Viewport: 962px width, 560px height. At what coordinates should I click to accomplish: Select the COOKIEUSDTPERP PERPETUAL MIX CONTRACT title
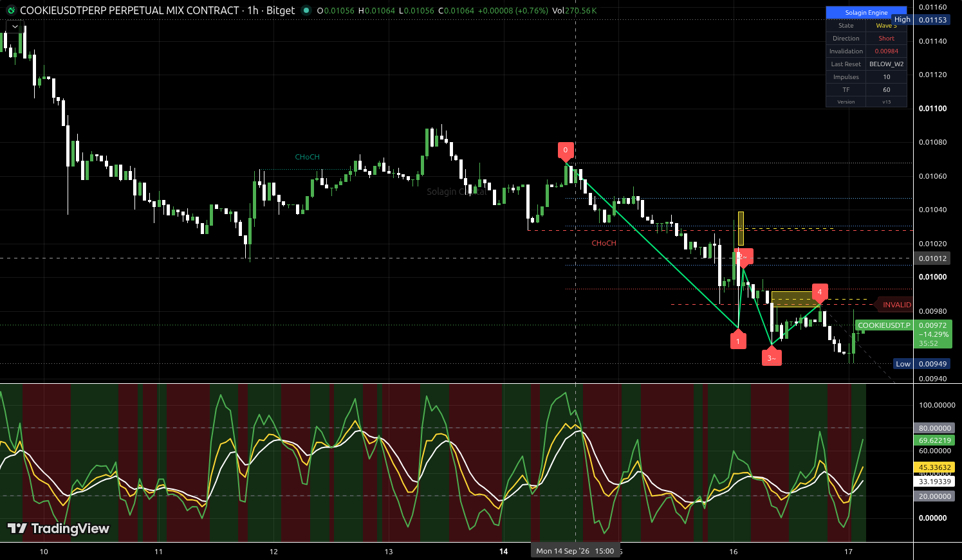point(129,10)
